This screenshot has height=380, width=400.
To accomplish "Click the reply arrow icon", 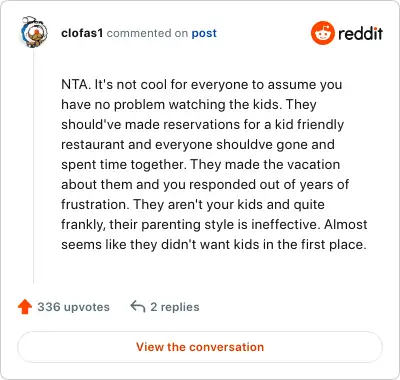I will (x=138, y=306).
